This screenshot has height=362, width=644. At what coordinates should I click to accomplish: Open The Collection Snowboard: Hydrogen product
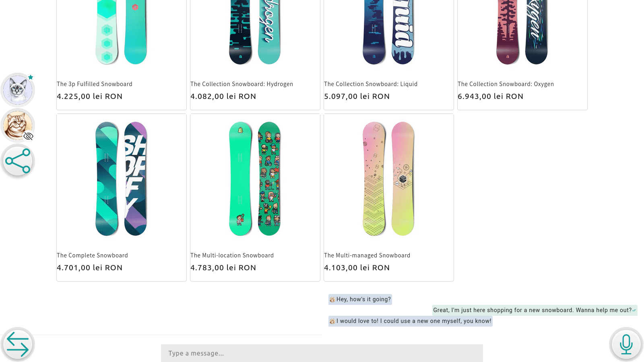click(242, 84)
